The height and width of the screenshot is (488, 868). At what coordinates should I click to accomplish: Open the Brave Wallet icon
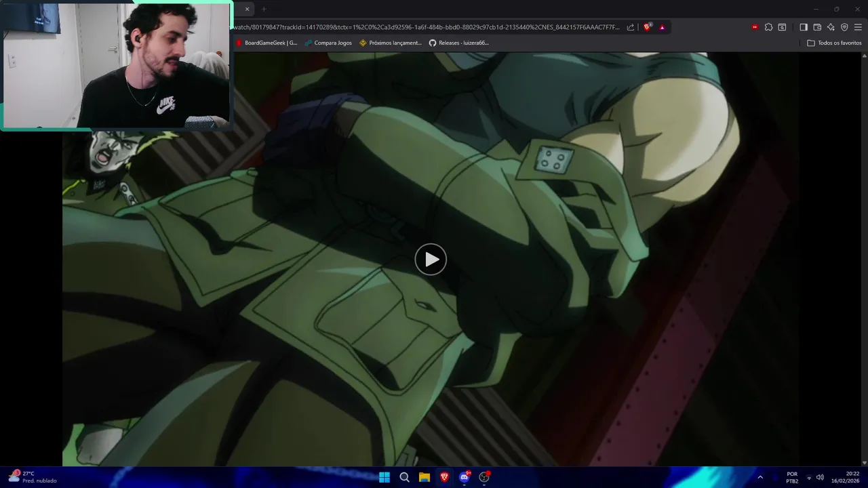(817, 27)
